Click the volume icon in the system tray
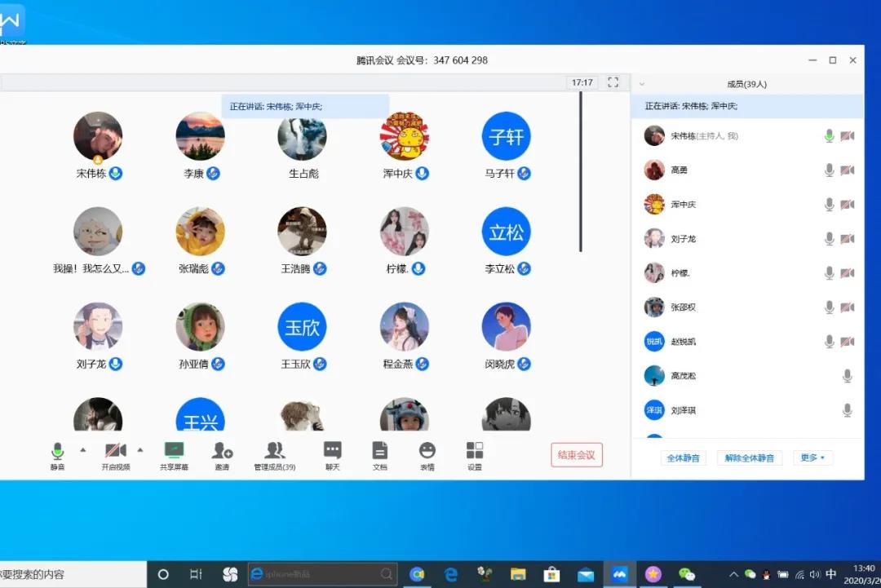This screenshot has width=881, height=588. click(x=815, y=574)
